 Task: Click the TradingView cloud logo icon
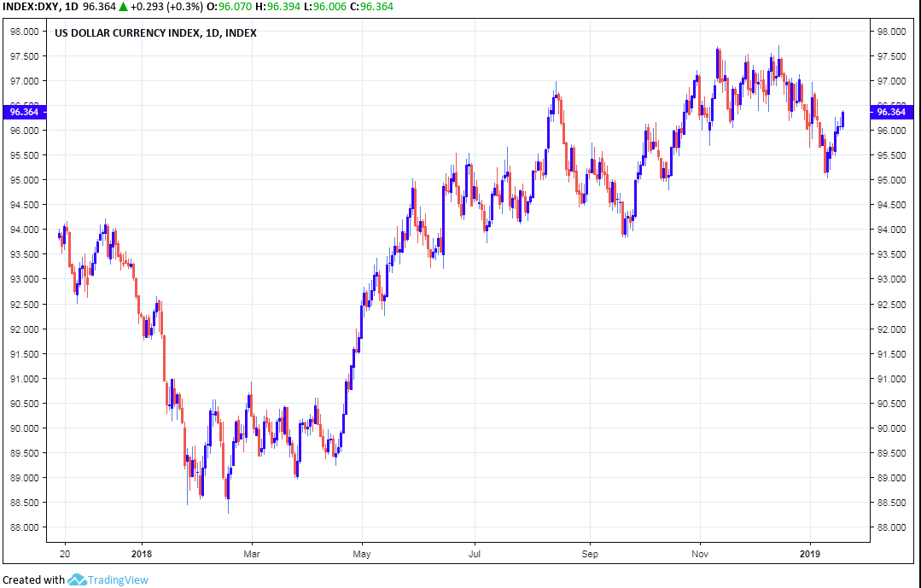[x=77, y=579]
